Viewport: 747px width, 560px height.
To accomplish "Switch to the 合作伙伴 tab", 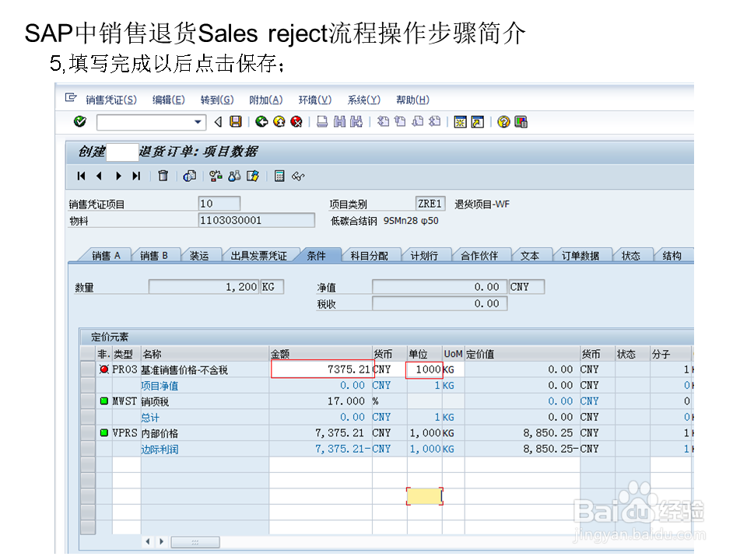I will click(479, 256).
